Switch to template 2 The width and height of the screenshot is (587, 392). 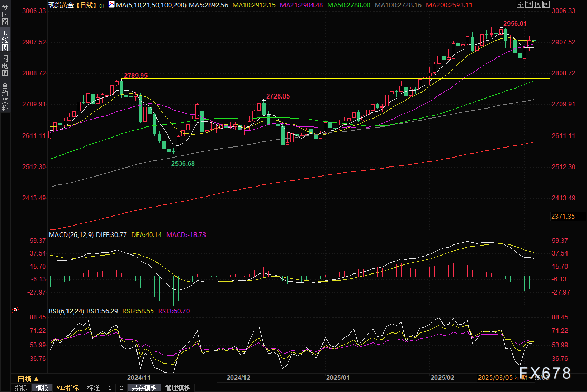[x=121, y=388]
